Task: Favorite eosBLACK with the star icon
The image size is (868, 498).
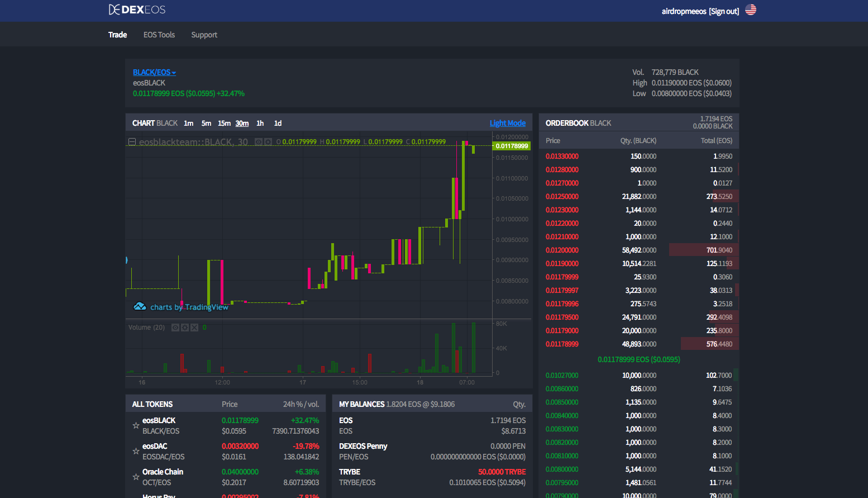Action: click(x=136, y=426)
